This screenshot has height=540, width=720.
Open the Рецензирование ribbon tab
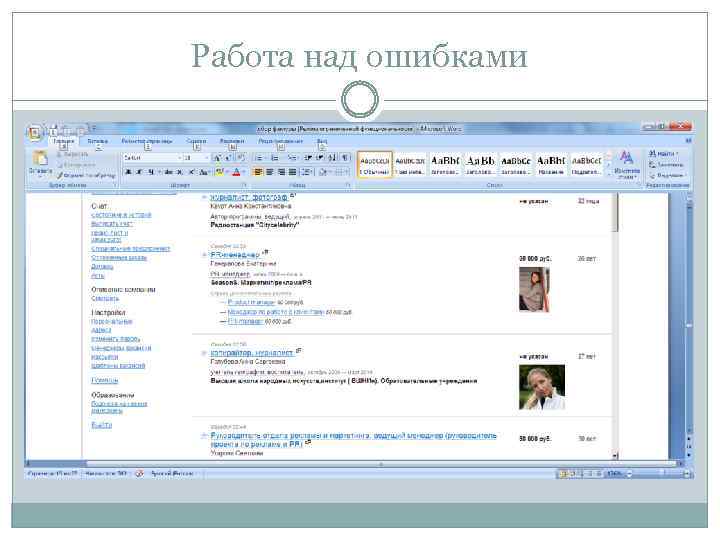point(281,141)
